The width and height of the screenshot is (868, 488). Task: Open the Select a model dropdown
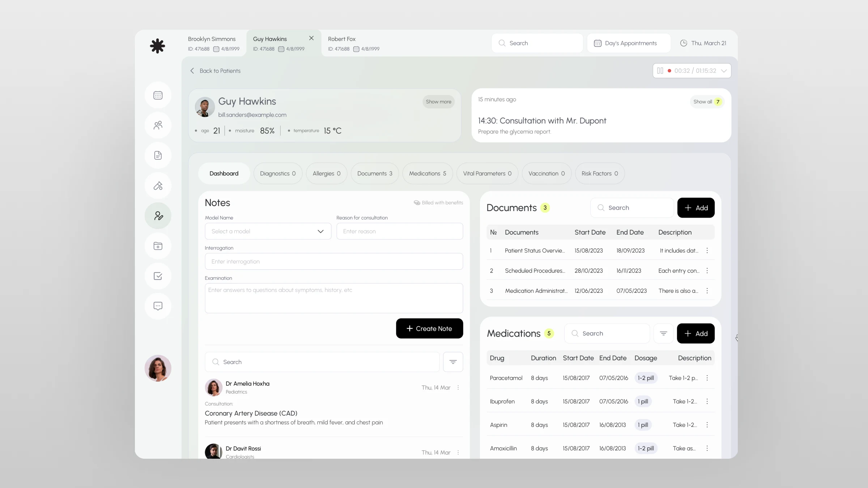268,231
